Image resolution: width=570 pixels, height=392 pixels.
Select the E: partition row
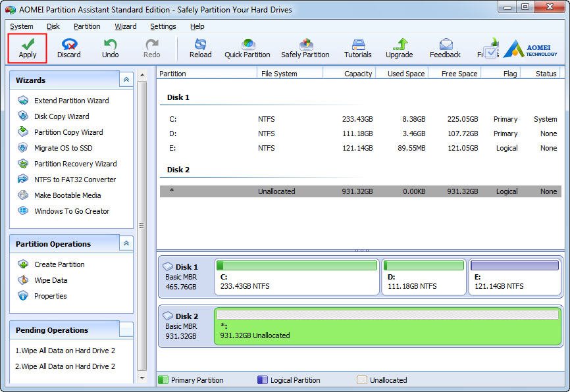click(361, 148)
